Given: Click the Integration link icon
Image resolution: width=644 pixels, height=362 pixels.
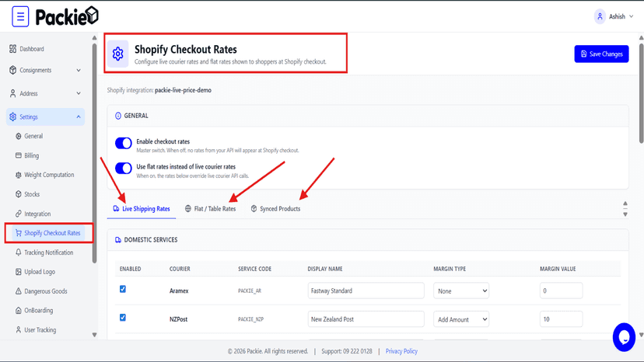Looking at the screenshot, I should [18, 214].
